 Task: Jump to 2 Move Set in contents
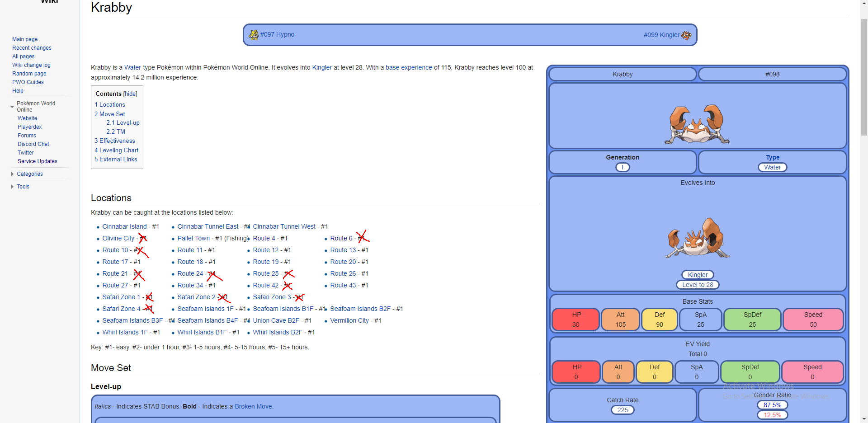(110, 114)
